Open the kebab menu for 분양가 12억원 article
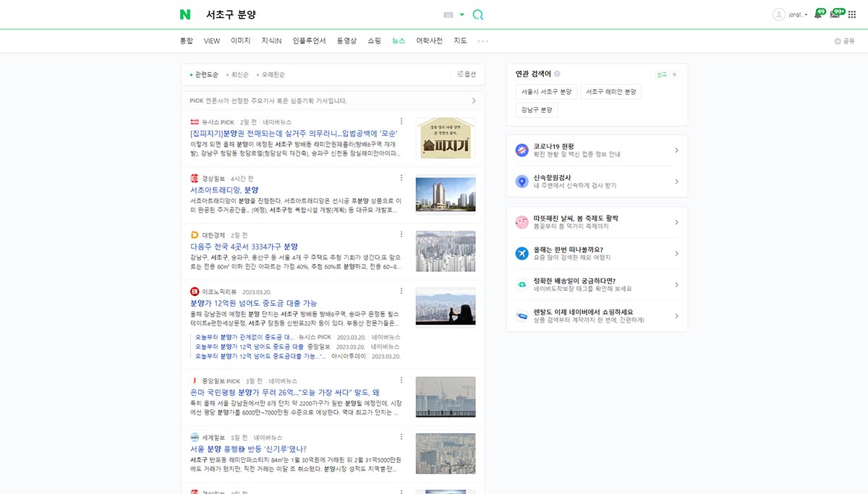 (x=401, y=291)
